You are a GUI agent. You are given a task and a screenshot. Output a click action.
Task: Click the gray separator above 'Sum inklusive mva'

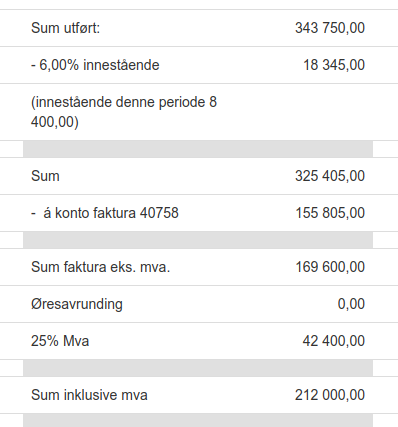[x=198, y=368]
